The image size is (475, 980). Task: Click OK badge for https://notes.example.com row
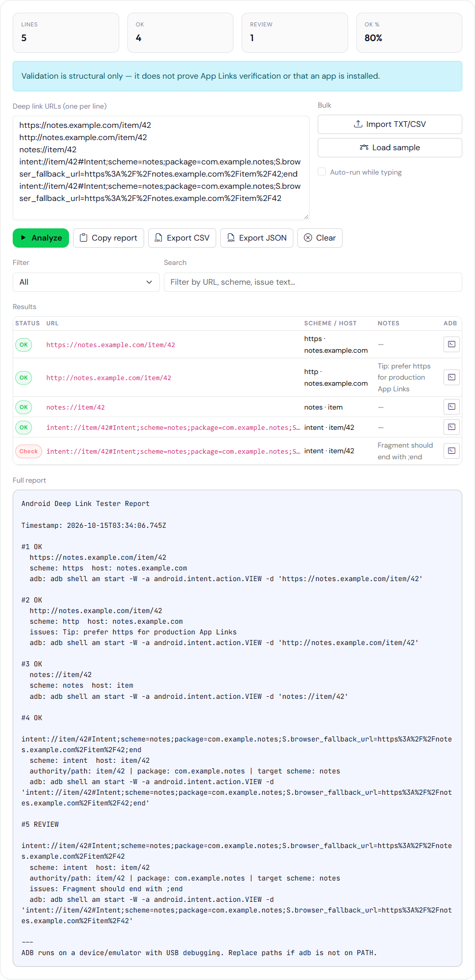pyautogui.click(x=23, y=345)
